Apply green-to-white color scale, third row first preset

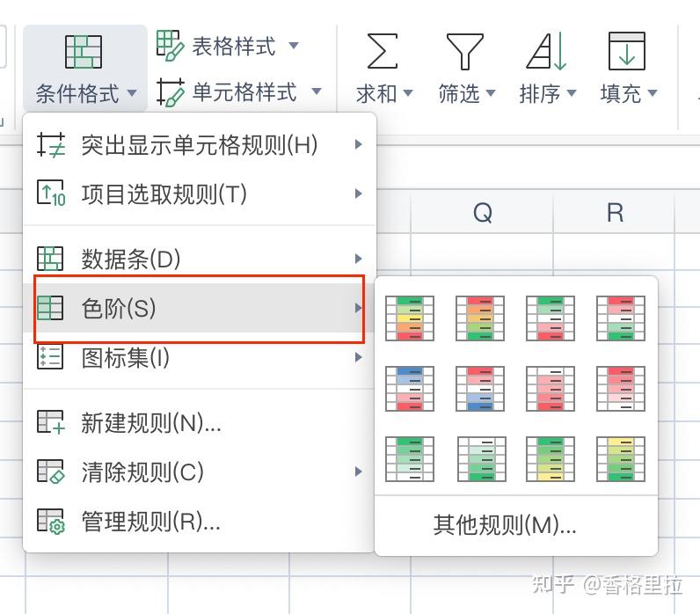click(410, 459)
